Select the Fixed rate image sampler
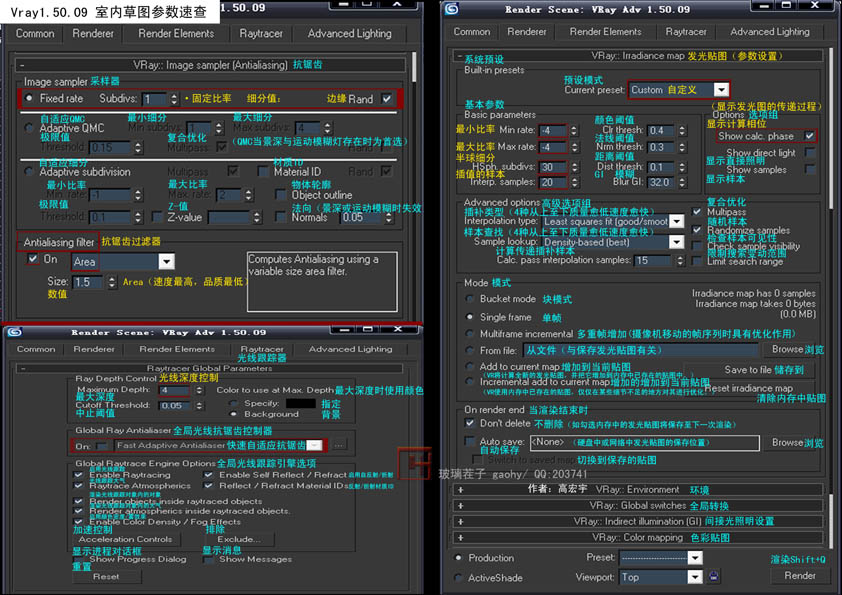Screen dimensions: 842x595 coord(29,98)
